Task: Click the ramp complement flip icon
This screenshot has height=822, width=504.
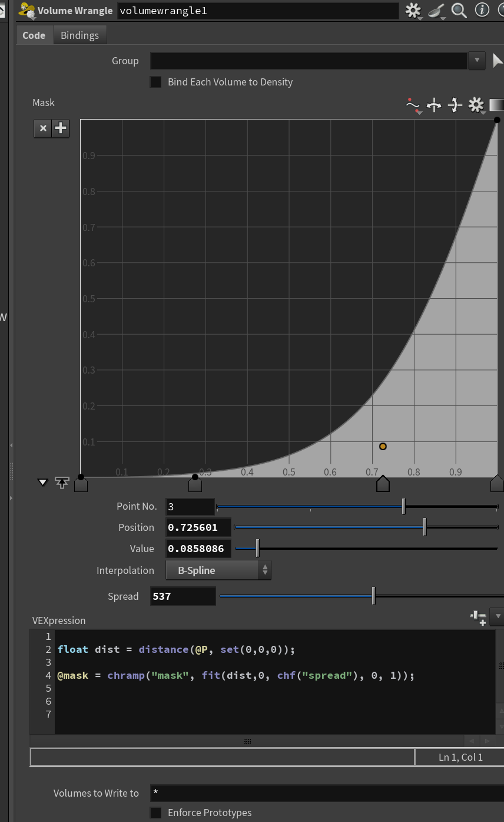Action: pyautogui.click(x=455, y=105)
